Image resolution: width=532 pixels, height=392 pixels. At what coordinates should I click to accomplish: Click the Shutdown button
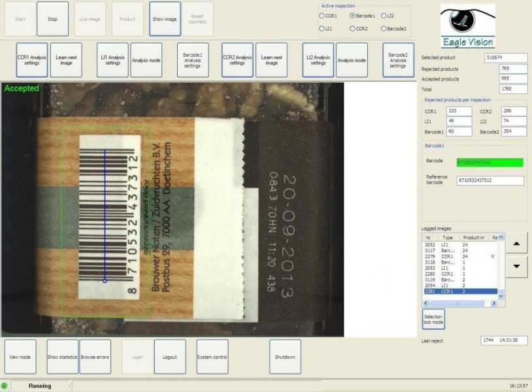[x=285, y=357]
